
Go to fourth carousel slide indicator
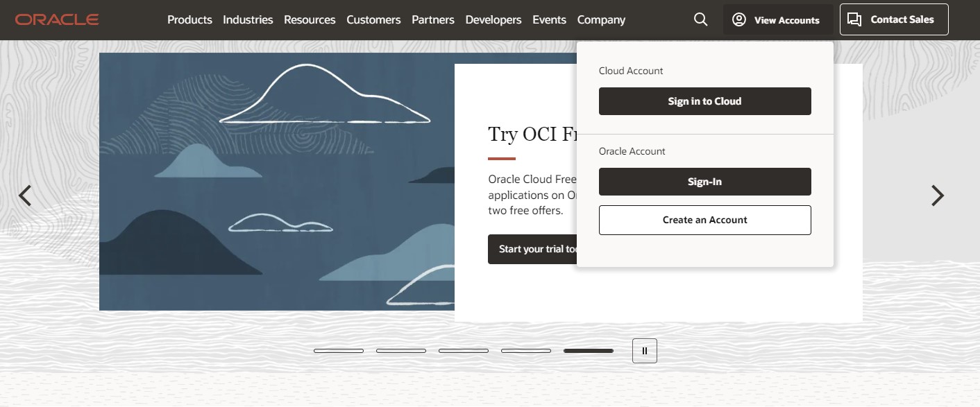click(x=526, y=351)
